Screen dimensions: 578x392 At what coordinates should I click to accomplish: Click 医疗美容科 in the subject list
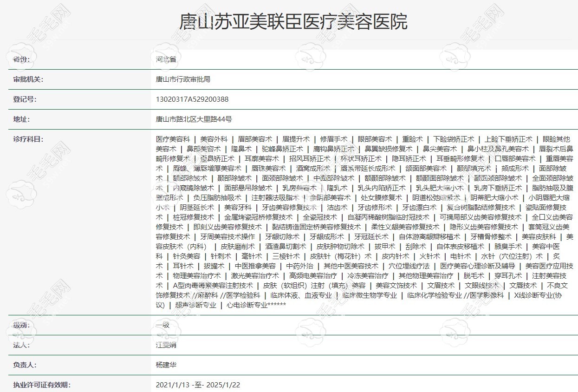pyautogui.click(x=173, y=139)
